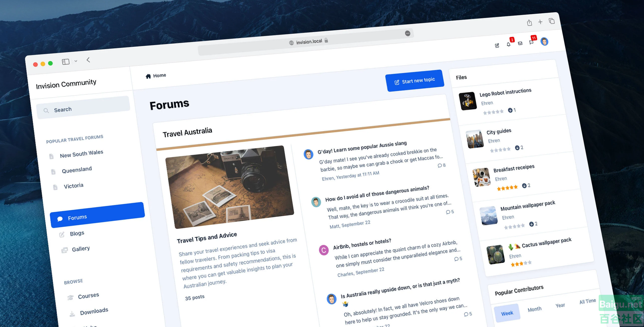Click the Courses graduation cap icon
This screenshot has height=327, width=644.
[x=70, y=298]
